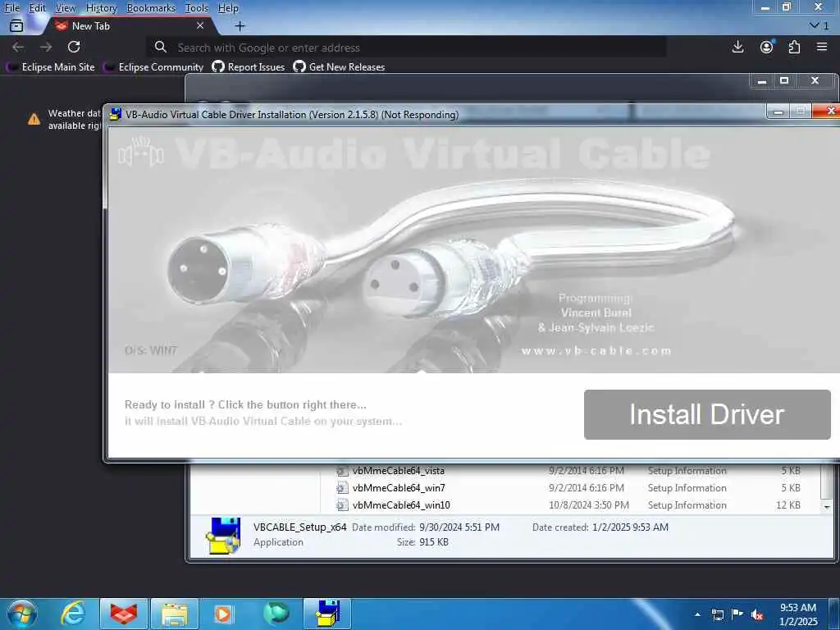Click the browser forward arrow
Image resolution: width=840 pixels, height=630 pixels.
(x=46, y=47)
